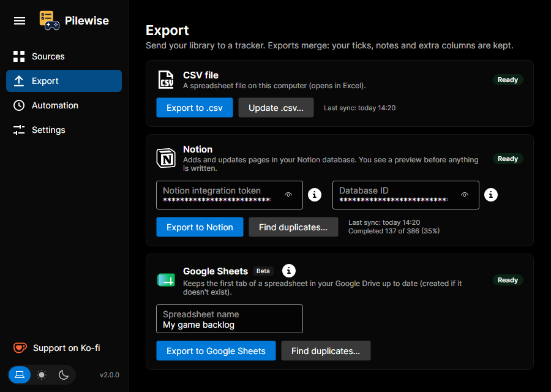Image resolution: width=551 pixels, height=392 pixels.
Task: Click the CSV file Ready badge
Action: coord(508,80)
